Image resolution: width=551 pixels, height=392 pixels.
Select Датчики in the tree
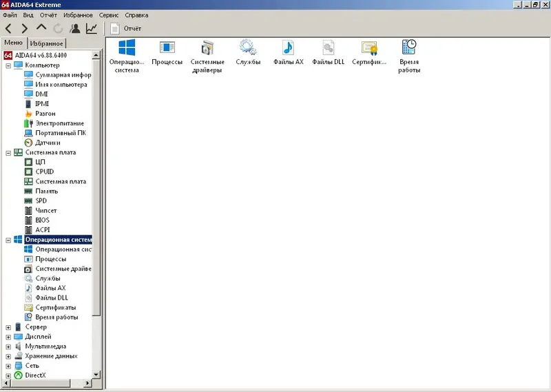(42, 143)
